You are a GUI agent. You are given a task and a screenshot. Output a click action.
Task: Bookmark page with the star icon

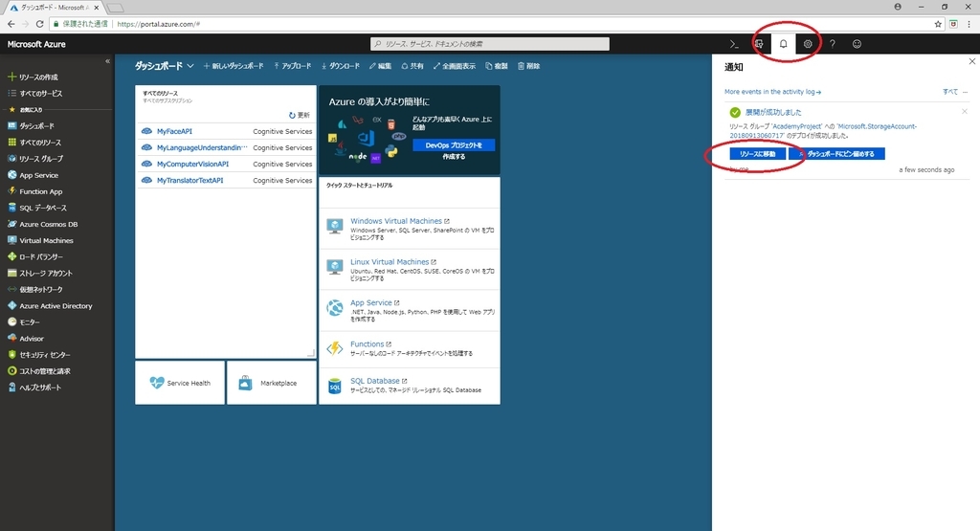coord(938,24)
